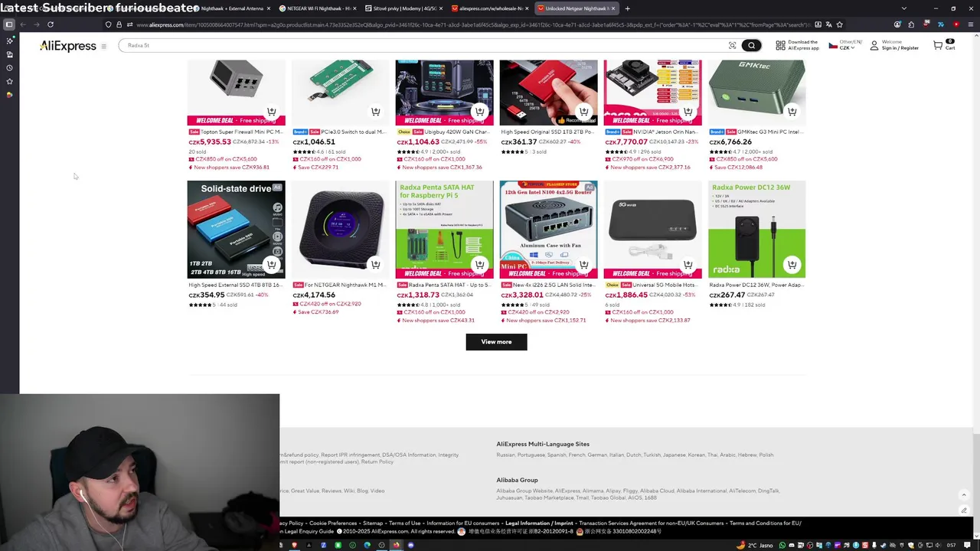The width and height of the screenshot is (980, 551).
Task: Add Radxa Penta SATA HAT to cart
Action: click(479, 265)
